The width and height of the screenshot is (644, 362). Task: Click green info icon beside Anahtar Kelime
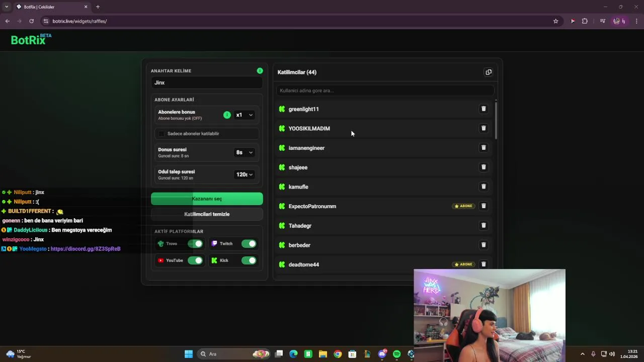[260, 71]
